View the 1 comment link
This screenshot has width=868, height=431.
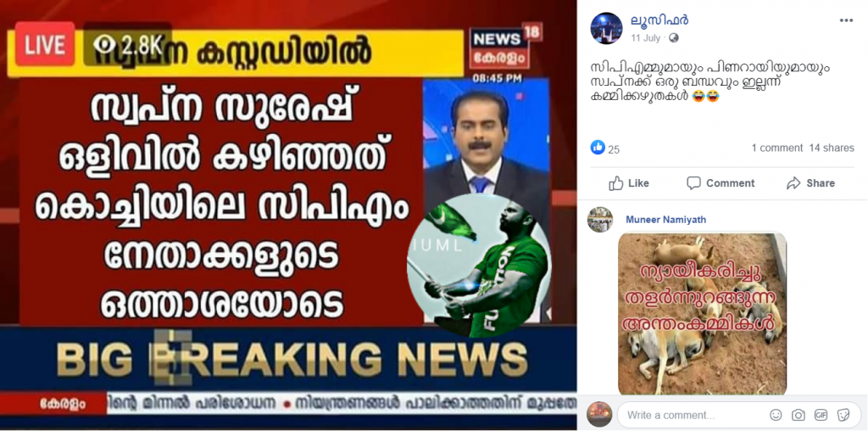(776, 148)
